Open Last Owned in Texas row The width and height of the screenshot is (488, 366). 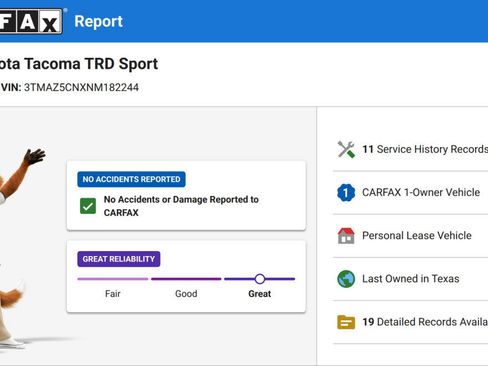coord(411,279)
